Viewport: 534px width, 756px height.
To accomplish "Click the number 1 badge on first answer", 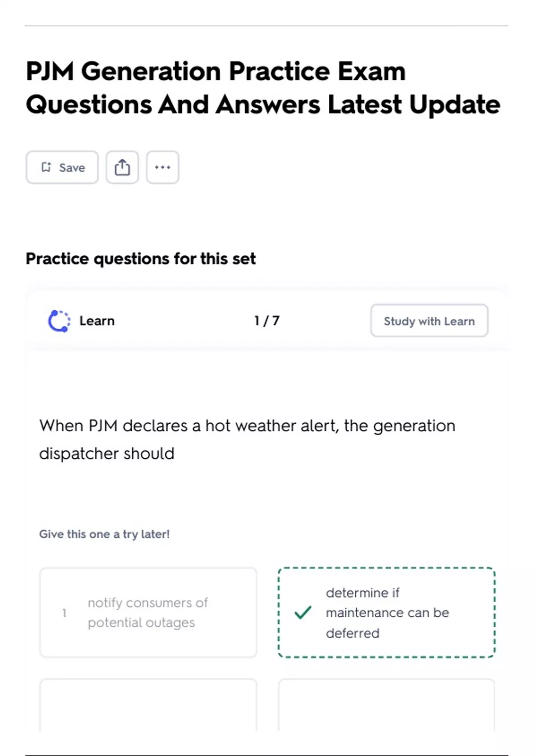I will pyautogui.click(x=65, y=613).
